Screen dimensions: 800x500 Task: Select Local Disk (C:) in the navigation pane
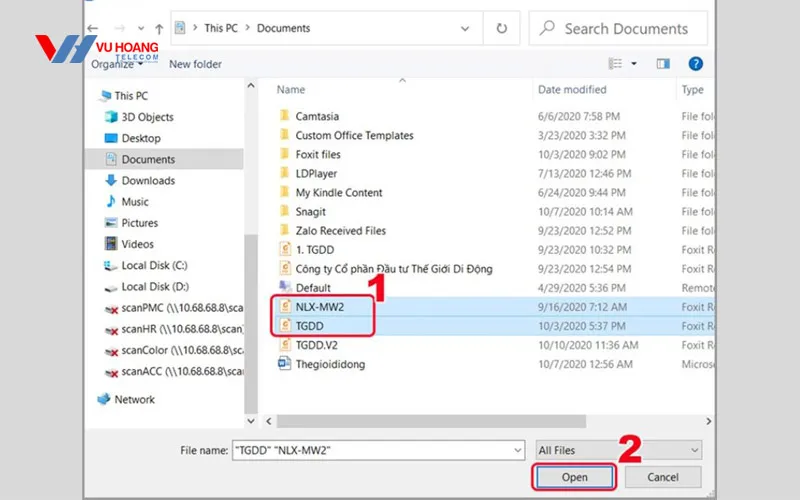click(155, 265)
